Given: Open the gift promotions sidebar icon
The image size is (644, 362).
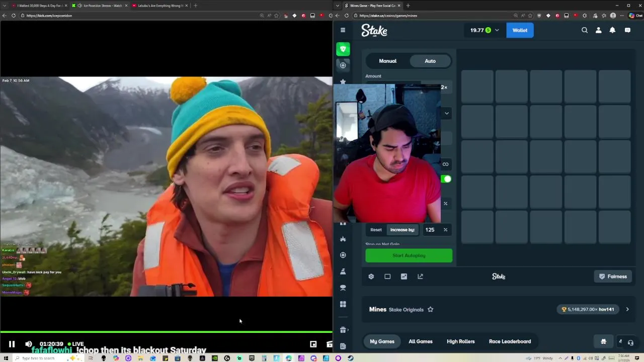Looking at the screenshot, I should tap(343, 330).
